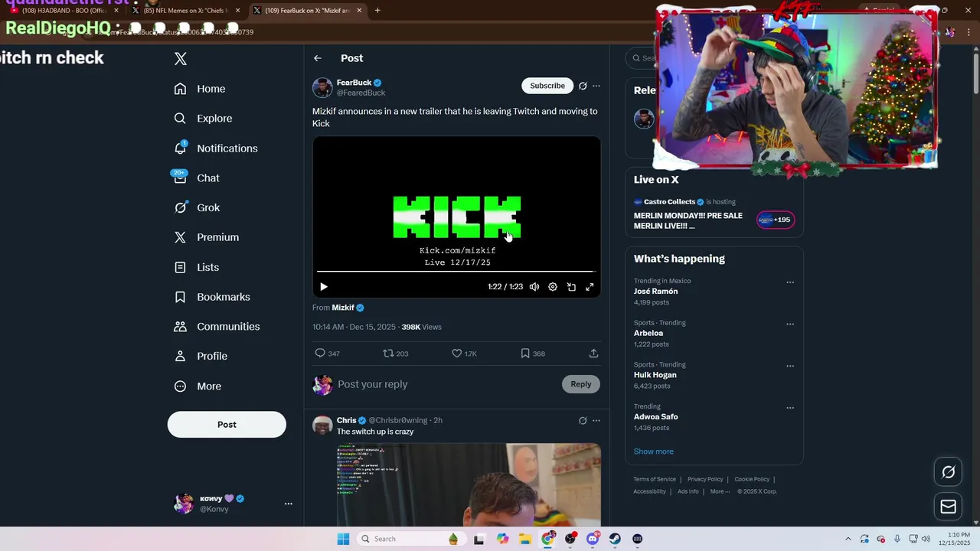The width and height of the screenshot is (980, 551).
Task: Click the +195 listeners badge
Action: point(776,220)
